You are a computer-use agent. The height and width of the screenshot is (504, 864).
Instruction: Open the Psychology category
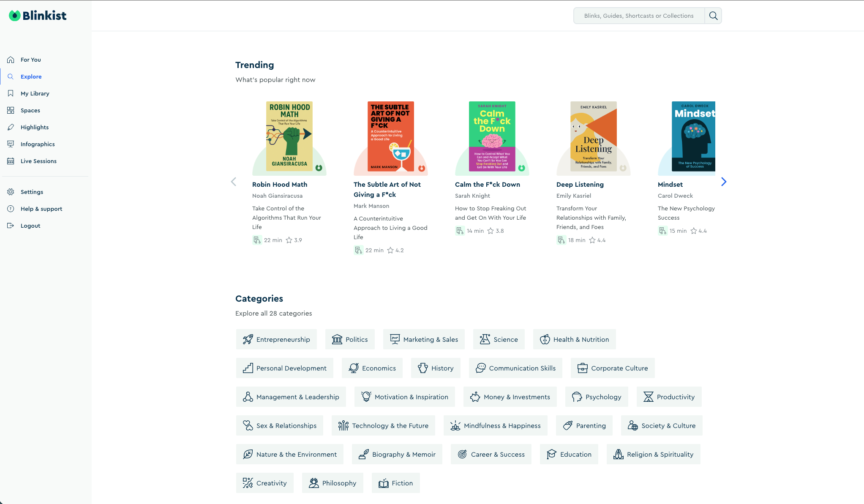click(x=596, y=397)
